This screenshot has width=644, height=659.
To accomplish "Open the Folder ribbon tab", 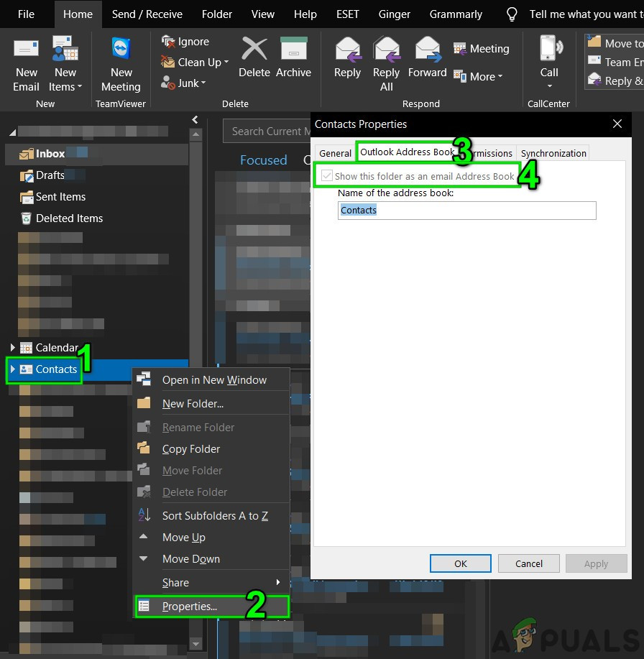I will point(217,14).
